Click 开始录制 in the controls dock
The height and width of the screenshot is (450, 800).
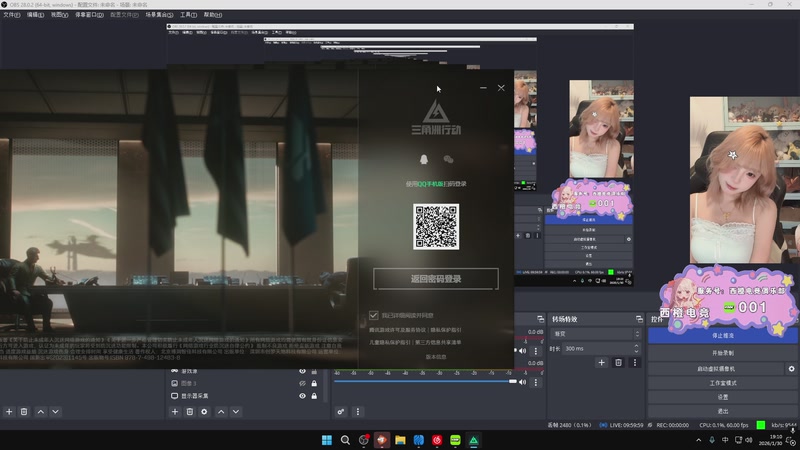(722, 353)
